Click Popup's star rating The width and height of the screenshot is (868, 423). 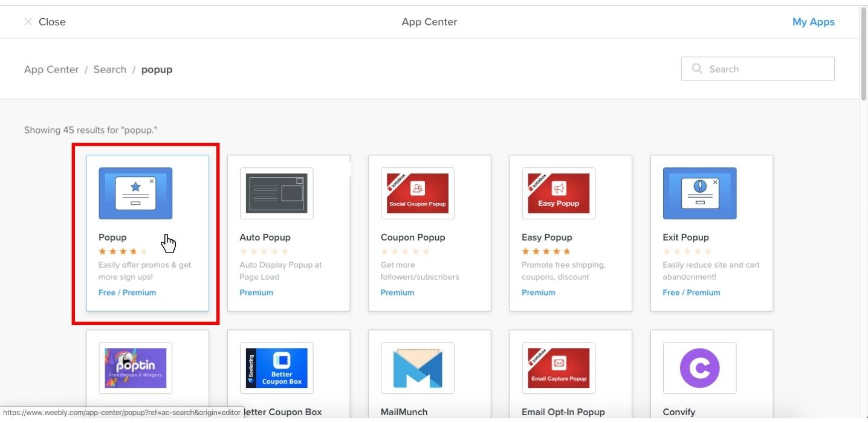tap(123, 251)
